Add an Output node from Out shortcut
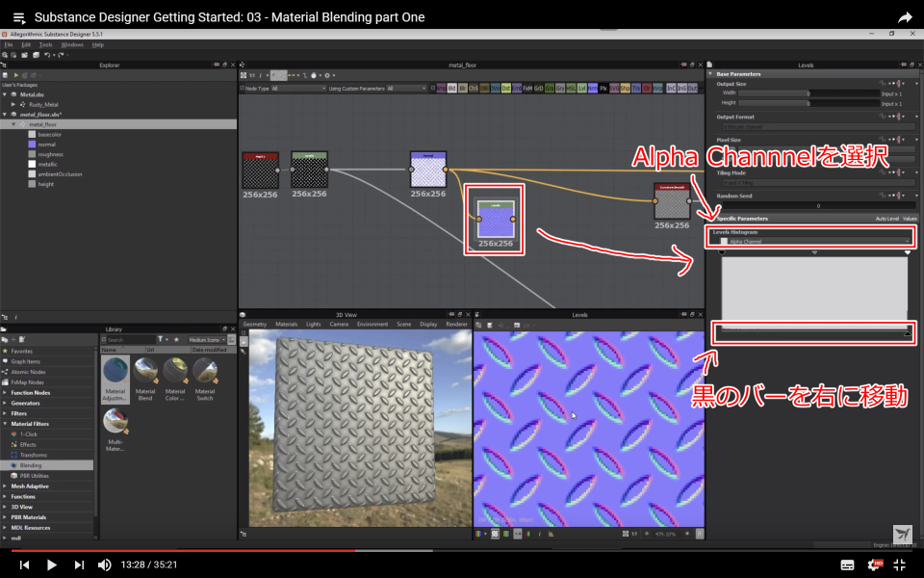This screenshot has height=578, width=924. [692, 89]
